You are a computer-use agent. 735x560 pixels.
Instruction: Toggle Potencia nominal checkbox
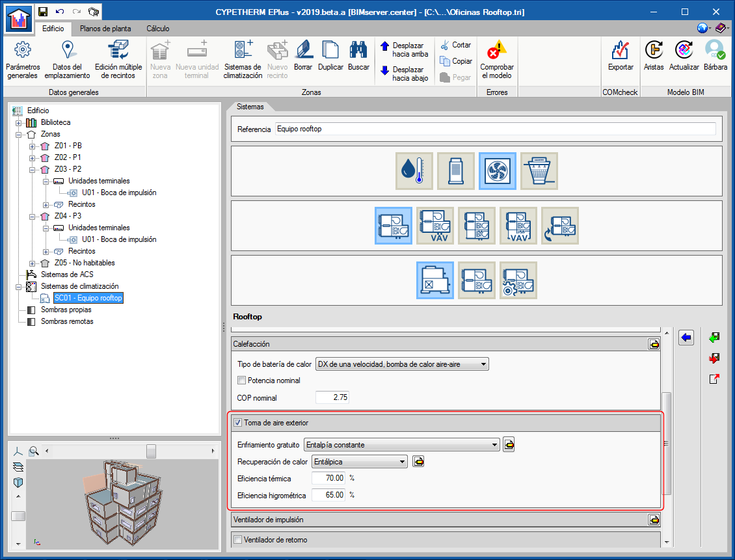pos(241,380)
